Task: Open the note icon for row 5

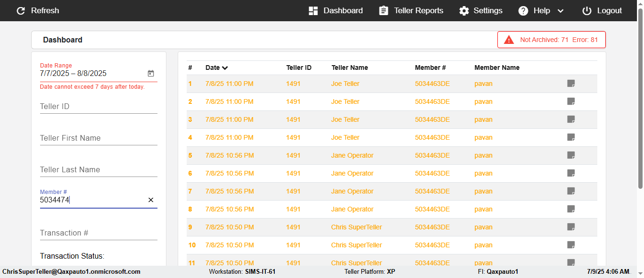Action: tap(571, 155)
